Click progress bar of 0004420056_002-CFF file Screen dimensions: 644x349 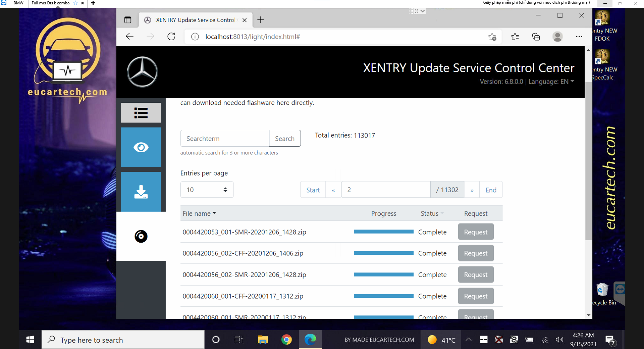[383, 253]
